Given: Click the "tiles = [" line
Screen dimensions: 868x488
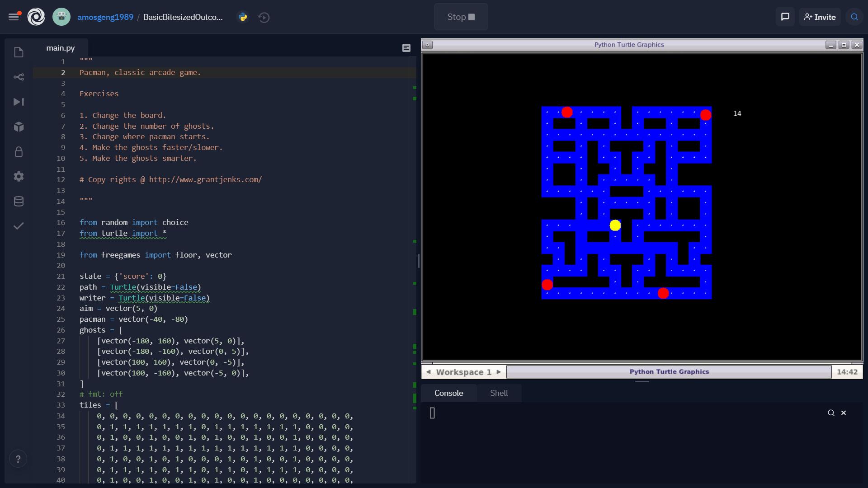Looking at the screenshot, I should tap(99, 405).
